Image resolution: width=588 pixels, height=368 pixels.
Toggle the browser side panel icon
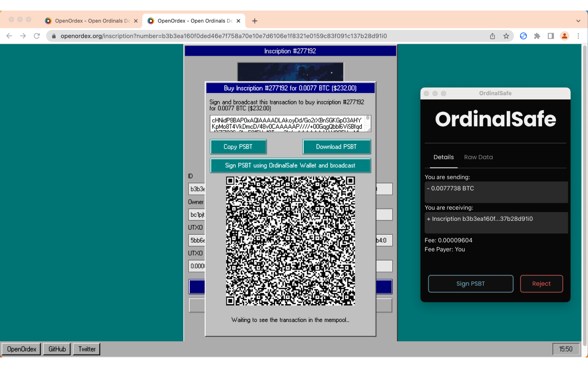[x=551, y=36]
